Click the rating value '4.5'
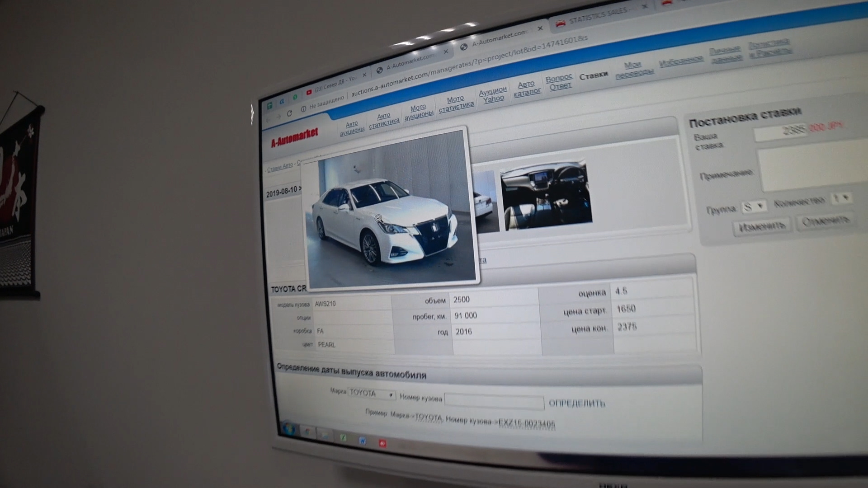 coord(621,291)
